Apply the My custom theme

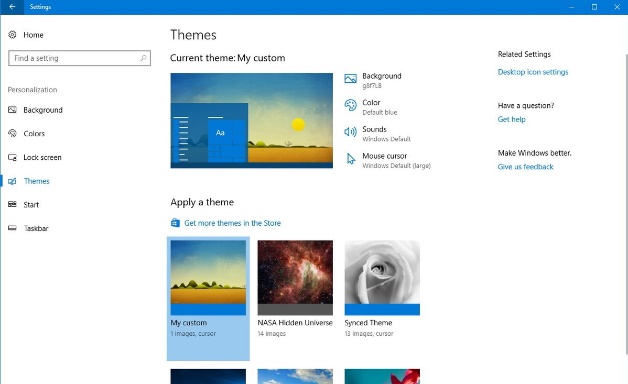click(208, 298)
